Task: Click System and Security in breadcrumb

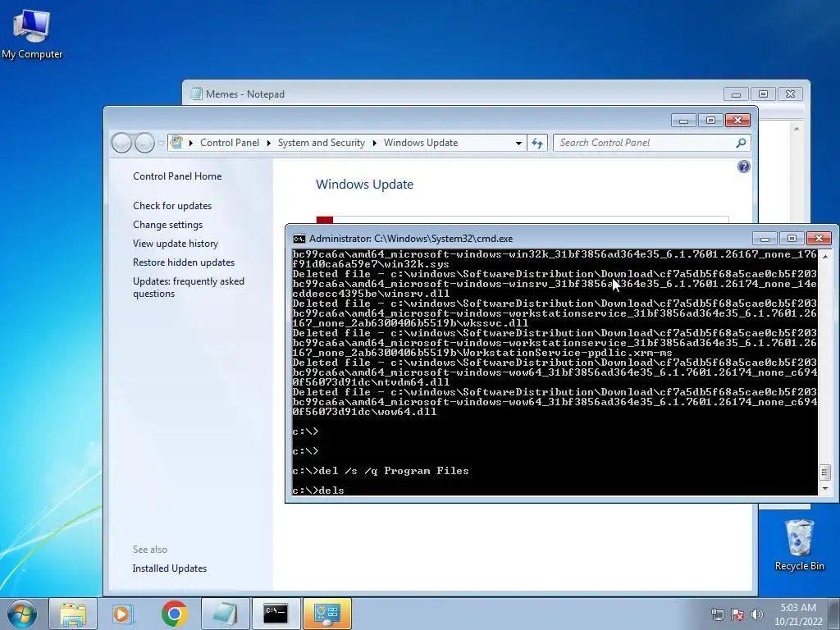Action: [322, 143]
